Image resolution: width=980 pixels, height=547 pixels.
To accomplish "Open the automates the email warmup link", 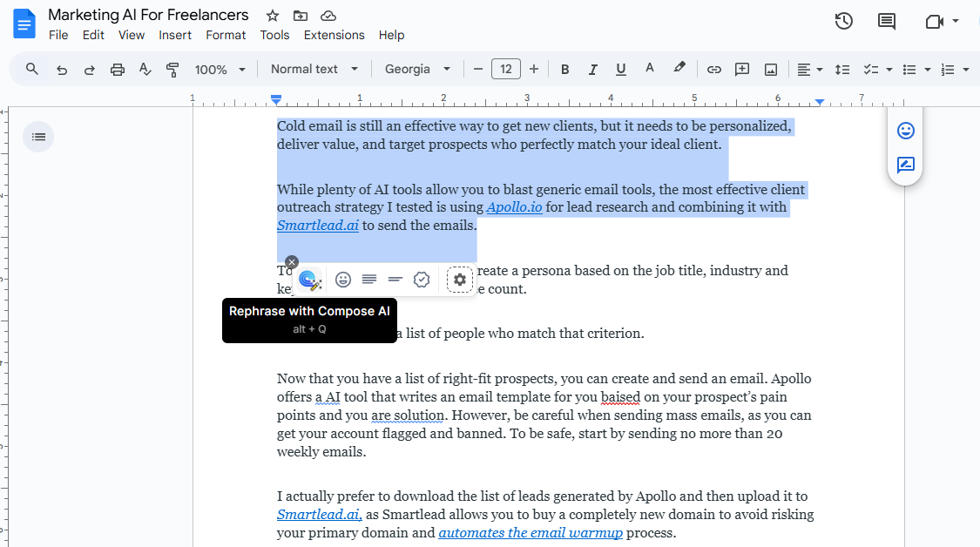I will [530, 533].
